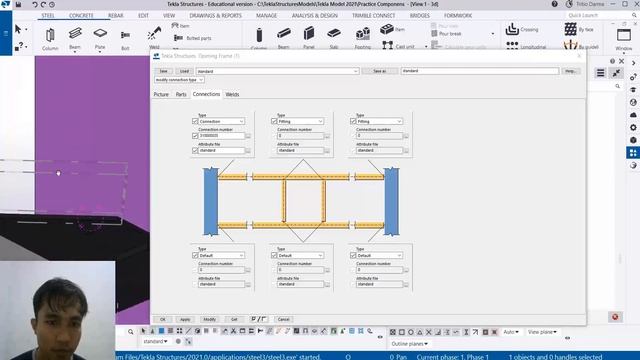Toggle Type checkbox in bottom middle Default group

[x=274, y=255]
